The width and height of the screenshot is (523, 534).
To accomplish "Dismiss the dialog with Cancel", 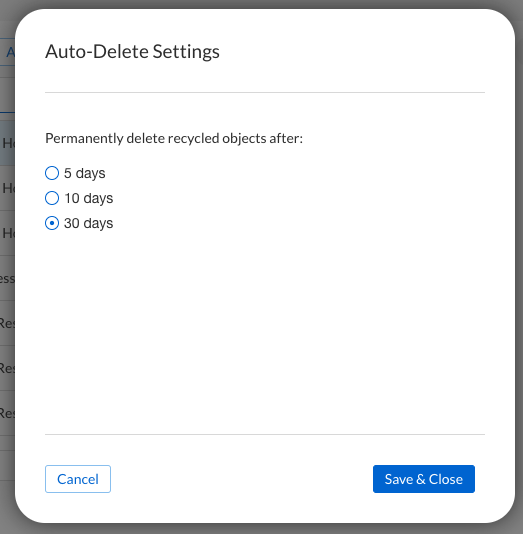I will click(x=78, y=479).
